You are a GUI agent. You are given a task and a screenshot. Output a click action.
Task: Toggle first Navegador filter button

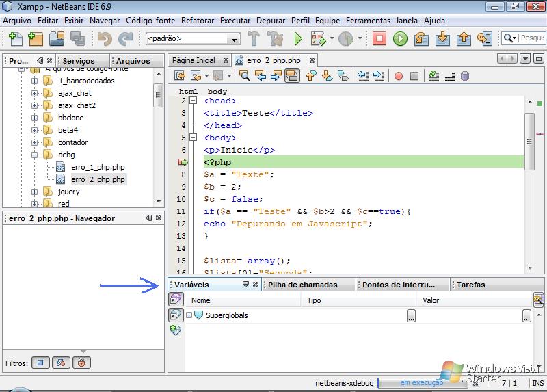40,363
